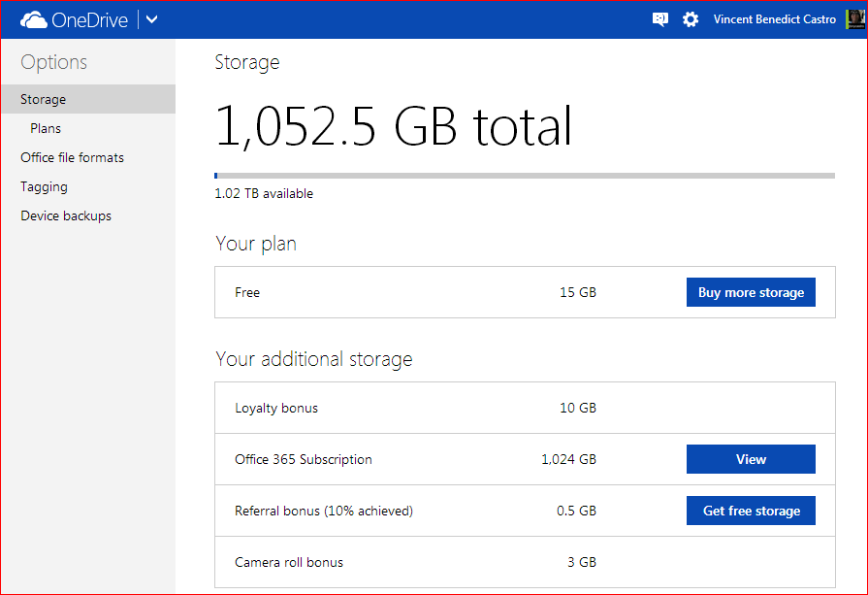Select the Loyalty bonus row
Image resolution: width=868 pixels, height=595 pixels.
[x=407, y=407]
